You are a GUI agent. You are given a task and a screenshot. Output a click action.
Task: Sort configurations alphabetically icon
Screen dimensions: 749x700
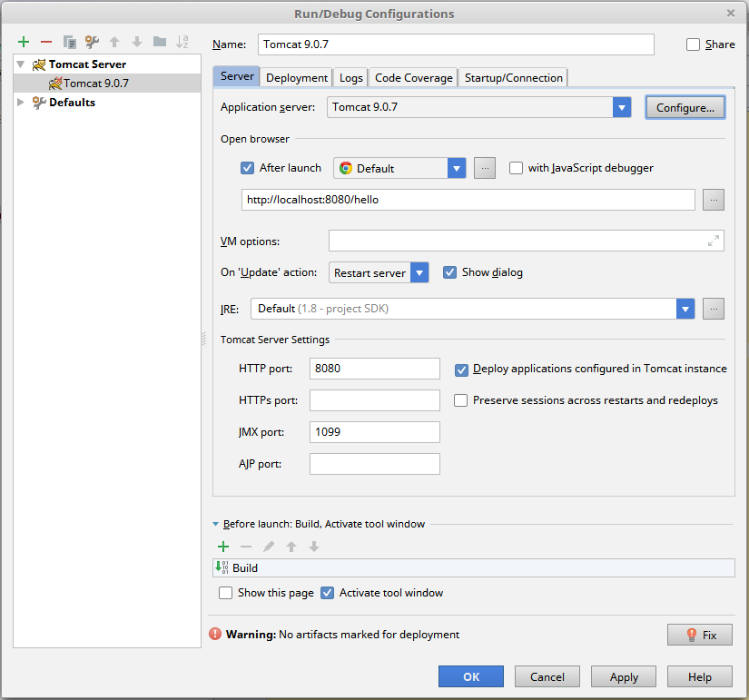coord(182,42)
